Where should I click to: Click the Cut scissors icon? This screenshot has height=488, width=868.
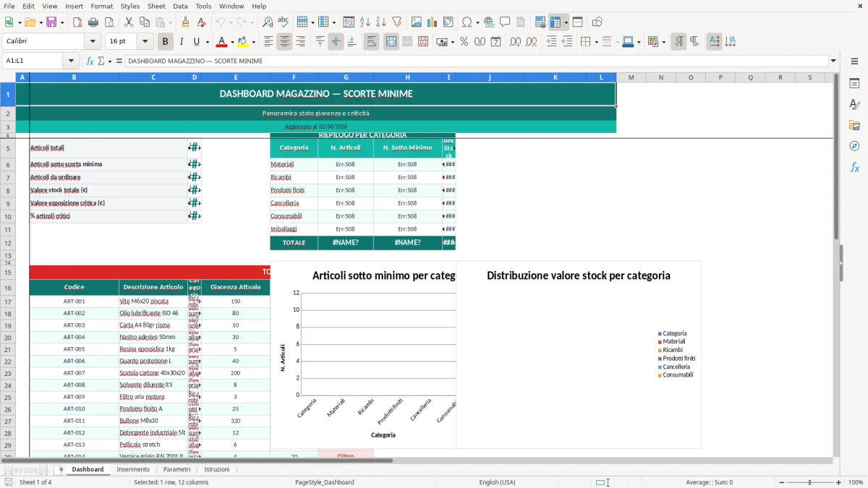[x=129, y=22]
